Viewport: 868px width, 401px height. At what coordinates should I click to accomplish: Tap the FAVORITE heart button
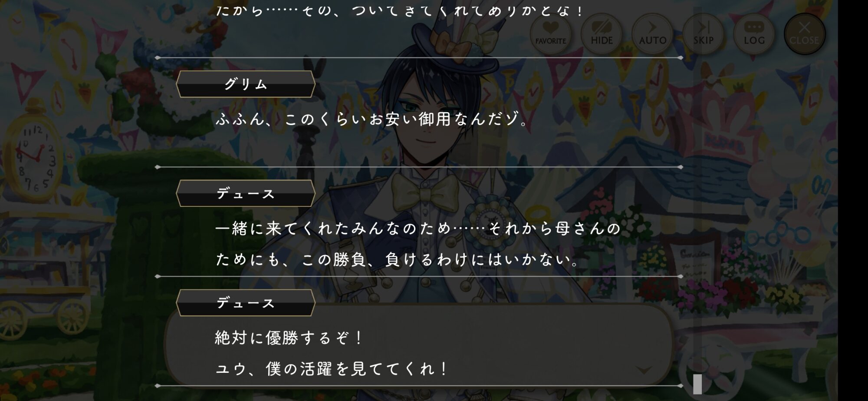pyautogui.click(x=550, y=33)
